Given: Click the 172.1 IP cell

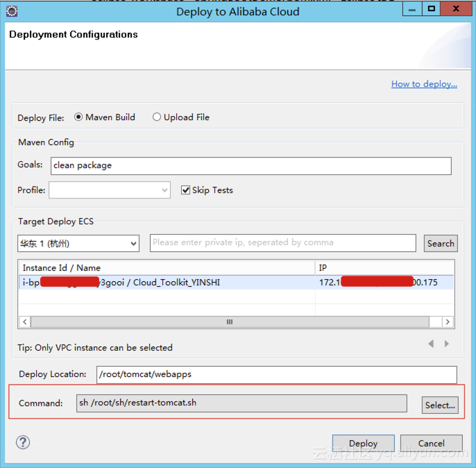Looking at the screenshot, I should [384, 283].
